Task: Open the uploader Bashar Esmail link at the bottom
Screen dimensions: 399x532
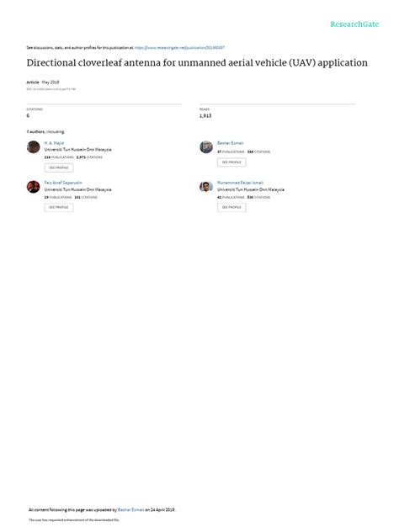Action: 130,510
